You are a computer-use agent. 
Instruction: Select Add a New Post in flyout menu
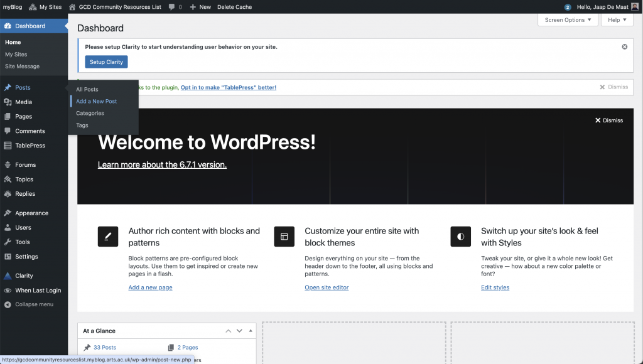coord(96,101)
